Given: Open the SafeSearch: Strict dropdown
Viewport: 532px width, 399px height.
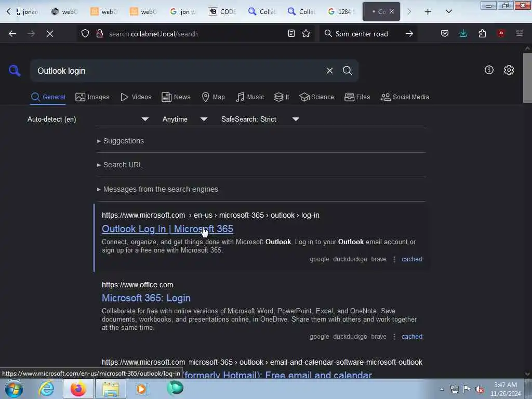Looking at the screenshot, I should point(260,119).
